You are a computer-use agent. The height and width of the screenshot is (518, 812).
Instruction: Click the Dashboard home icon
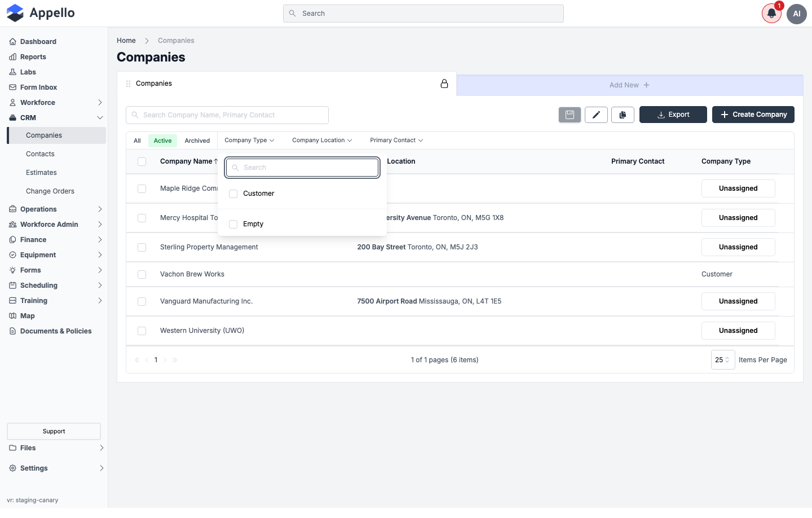point(12,42)
